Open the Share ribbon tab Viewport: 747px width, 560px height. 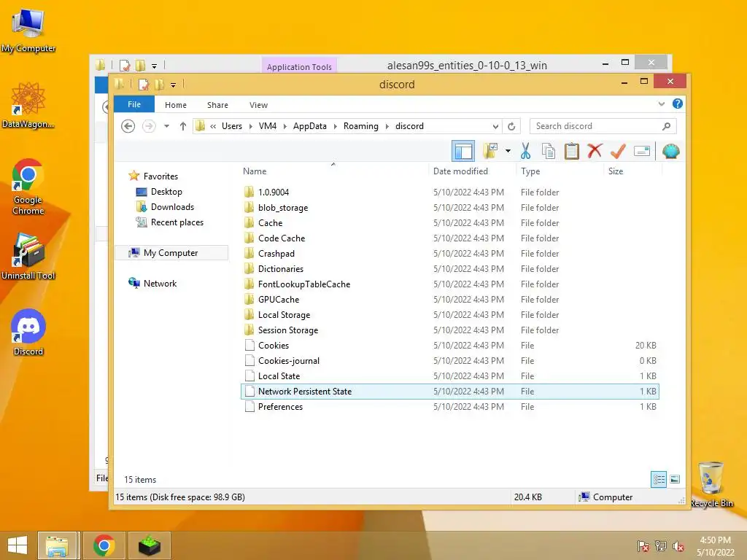click(217, 105)
